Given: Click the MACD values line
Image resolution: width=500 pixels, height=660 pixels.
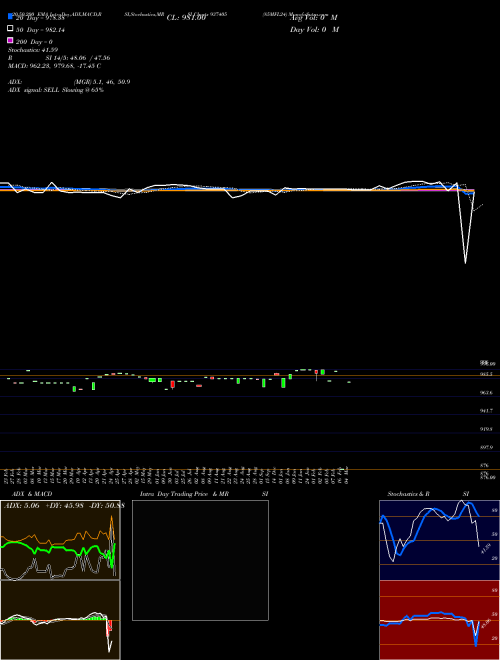Looking at the screenshot, I should coord(54,66).
